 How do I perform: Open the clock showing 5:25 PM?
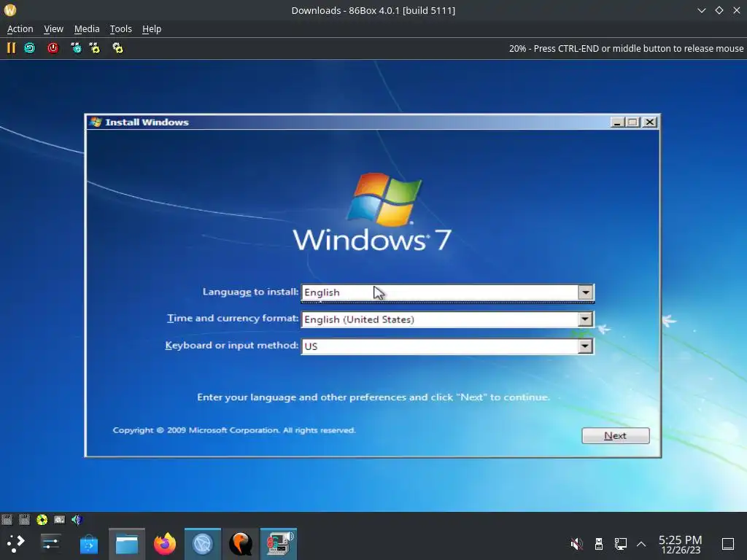click(681, 544)
